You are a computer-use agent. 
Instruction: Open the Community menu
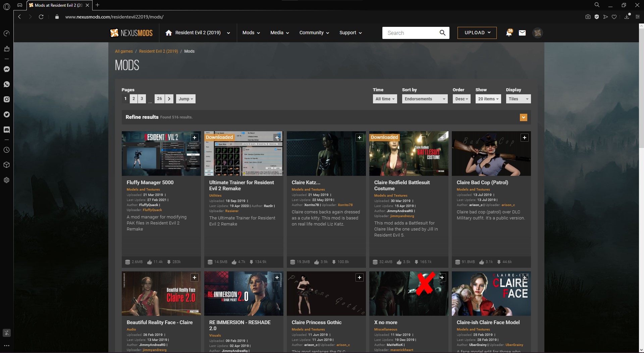[x=314, y=33]
